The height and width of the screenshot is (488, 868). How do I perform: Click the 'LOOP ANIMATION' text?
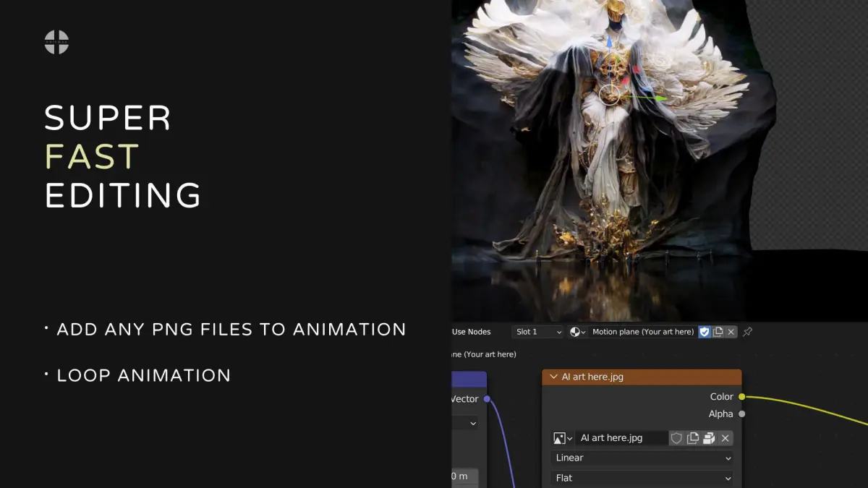tap(143, 375)
